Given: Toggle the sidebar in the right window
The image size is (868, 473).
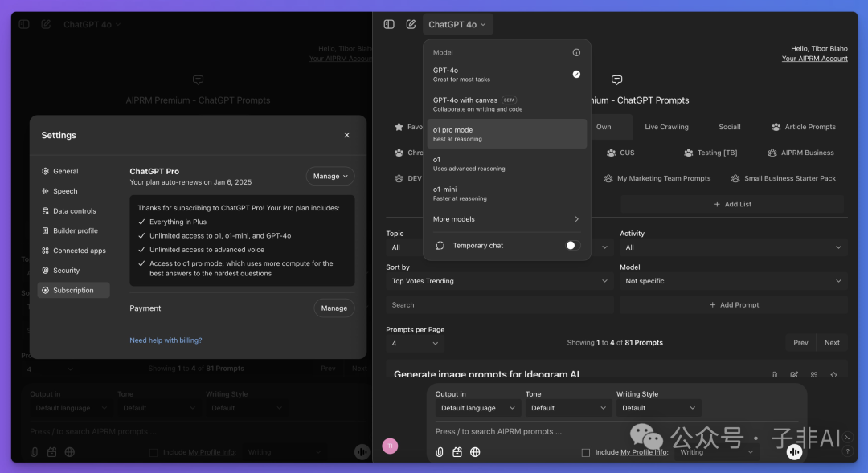Looking at the screenshot, I should pos(389,25).
